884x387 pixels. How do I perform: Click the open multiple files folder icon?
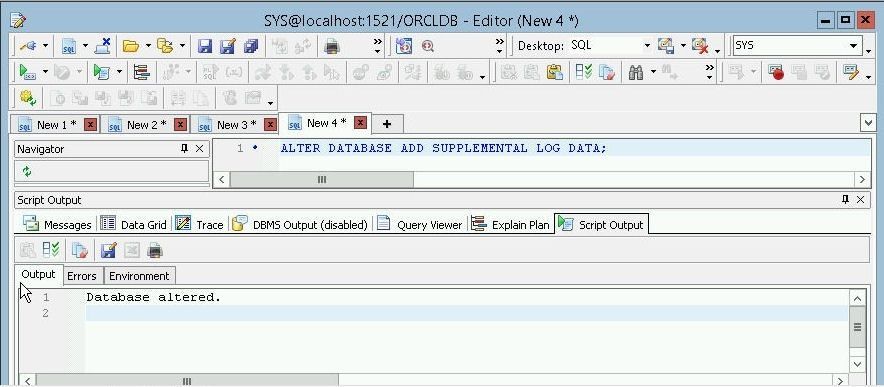(165, 46)
